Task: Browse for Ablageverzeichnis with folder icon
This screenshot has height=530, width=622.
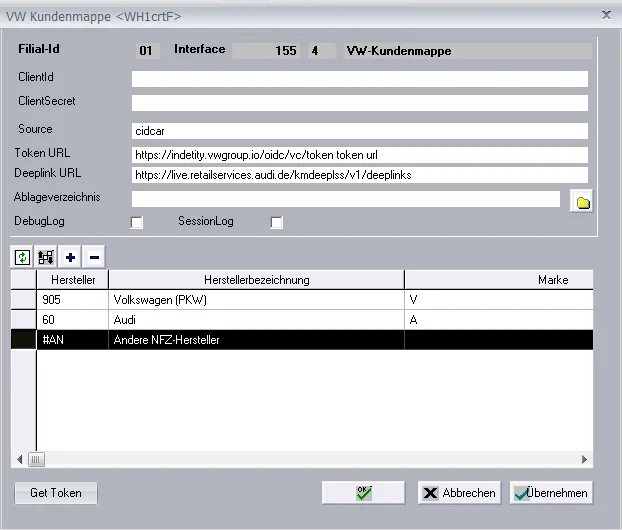Action: click(x=582, y=202)
